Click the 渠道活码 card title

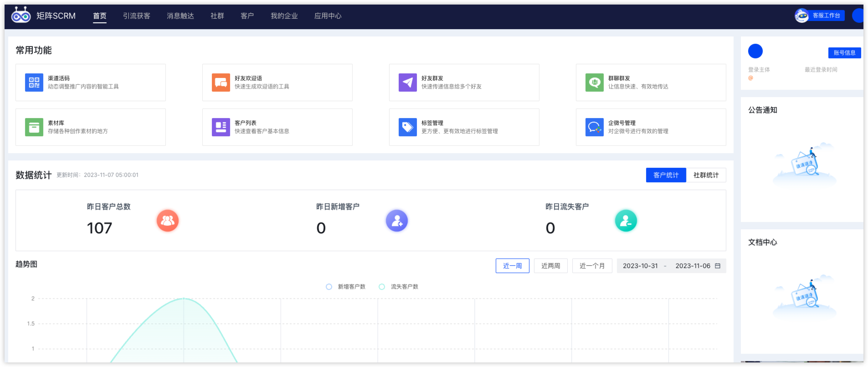pos(59,78)
